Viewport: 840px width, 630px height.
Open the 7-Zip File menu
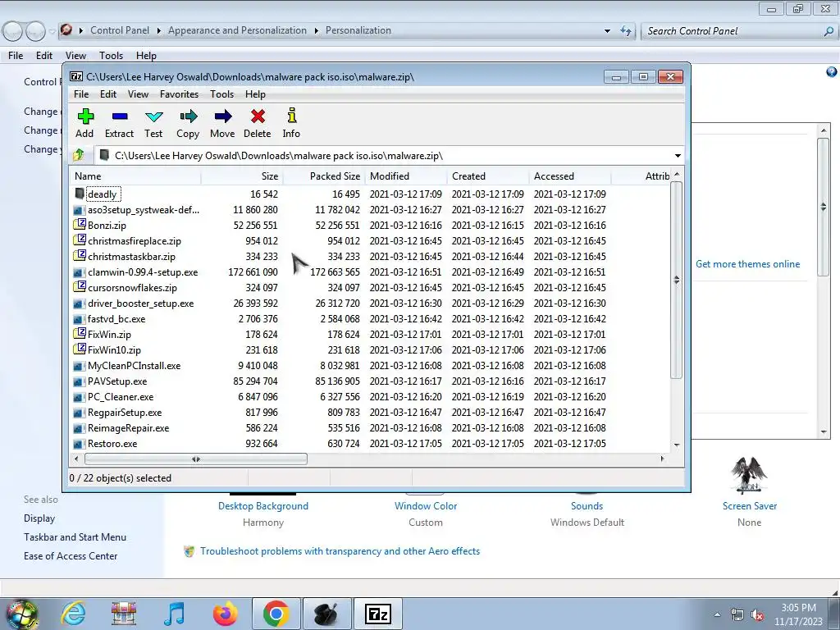(x=81, y=94)
